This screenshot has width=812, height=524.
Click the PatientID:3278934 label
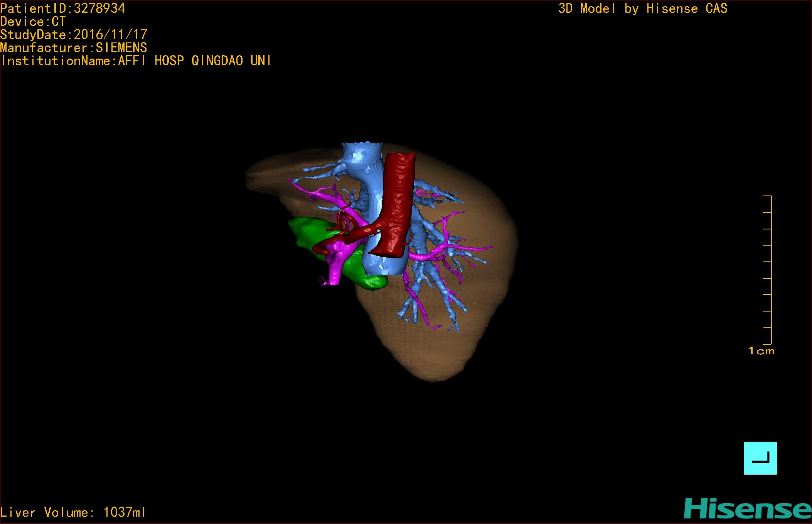(63, 8)
